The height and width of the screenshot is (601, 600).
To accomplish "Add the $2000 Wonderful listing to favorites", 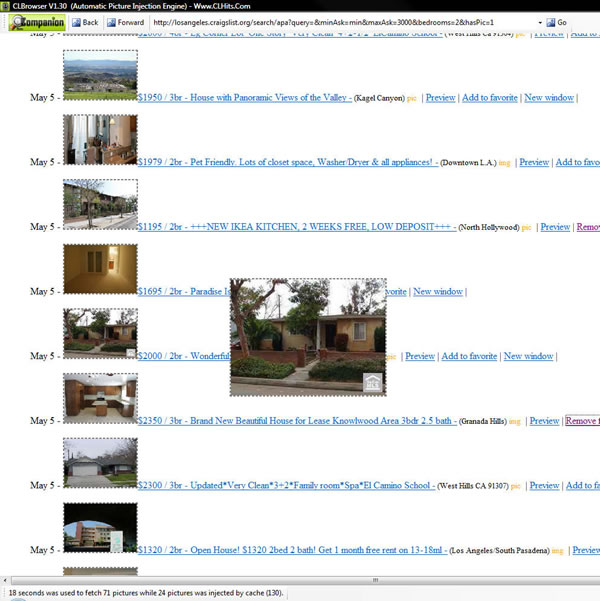I will click(x=469, y=356).
